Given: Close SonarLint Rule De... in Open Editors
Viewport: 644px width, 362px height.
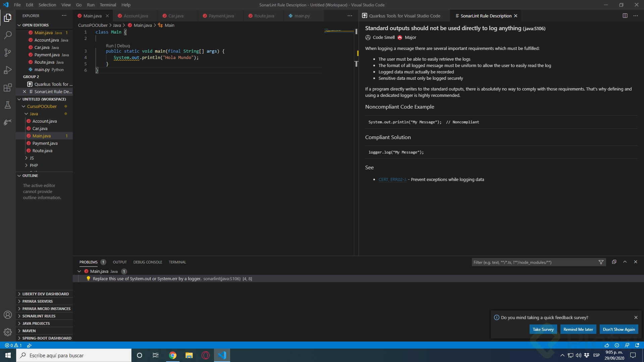Looking at the screenshot, I should 24,92.
